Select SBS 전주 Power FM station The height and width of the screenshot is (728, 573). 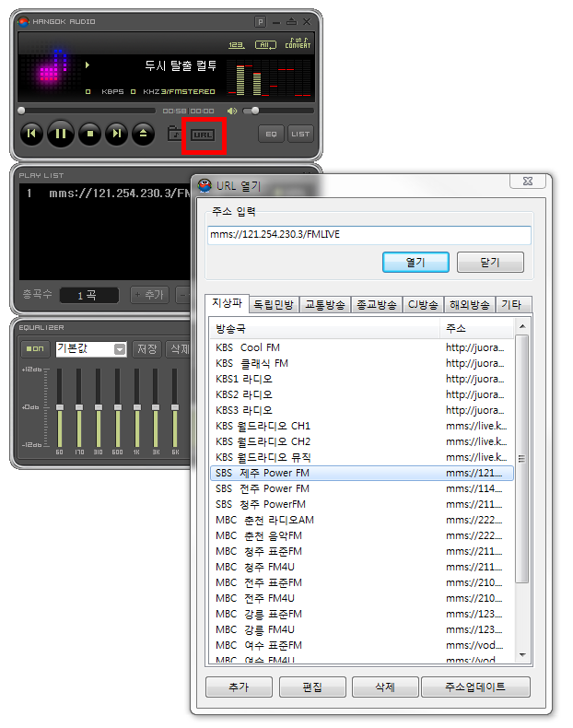coord(362,489)
